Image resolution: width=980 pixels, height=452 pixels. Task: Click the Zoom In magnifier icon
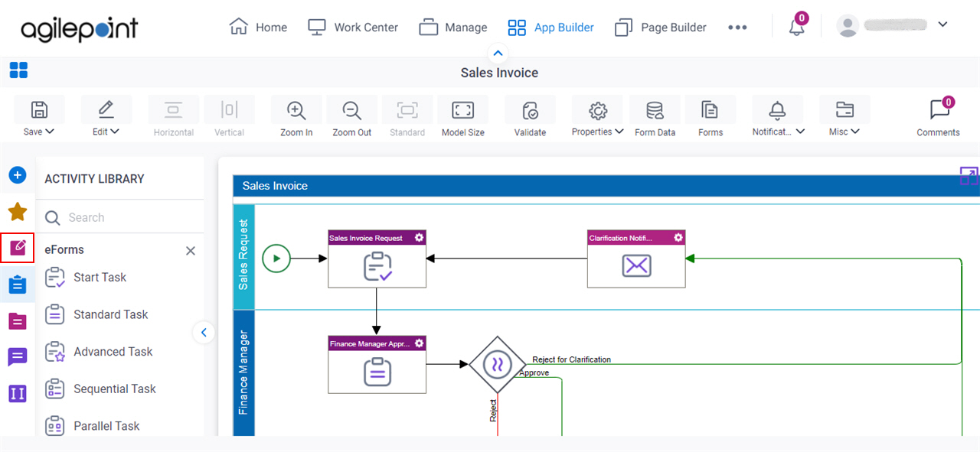[x=296, y=111]
